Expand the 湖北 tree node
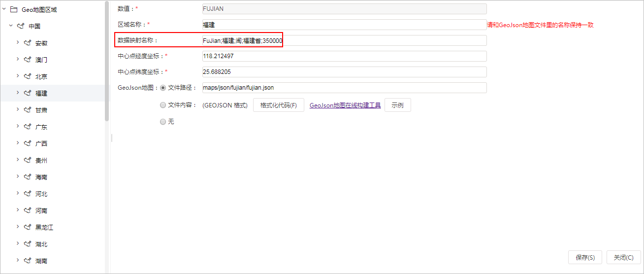 point(18,243)
